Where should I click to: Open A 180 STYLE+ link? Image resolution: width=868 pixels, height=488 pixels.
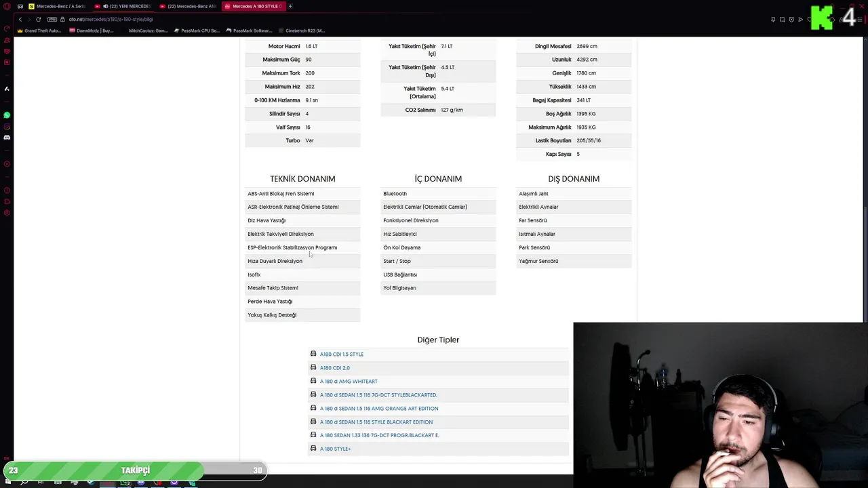coord(335,449)
